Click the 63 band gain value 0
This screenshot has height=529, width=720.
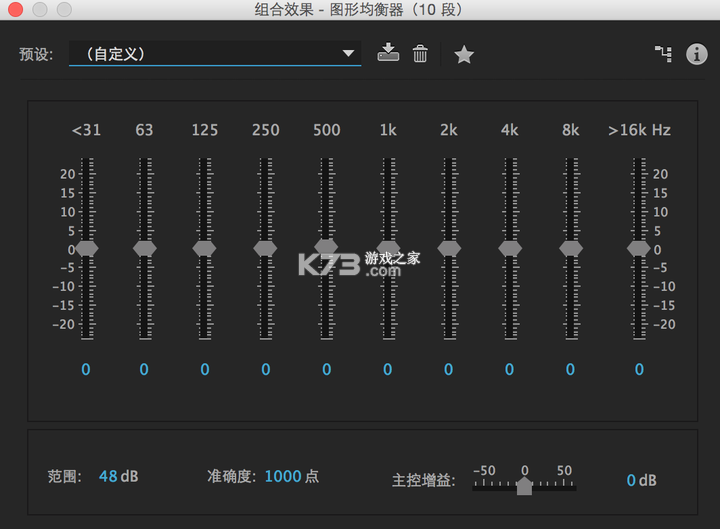pyautogui.click(x=144, y=370)
